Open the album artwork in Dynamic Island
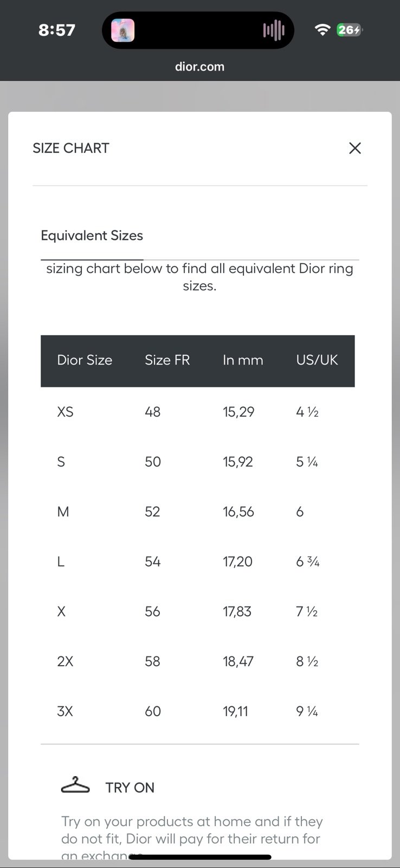The height and width of the screenshot is (868, 400). pyautogui.click(x=123, y=30)
